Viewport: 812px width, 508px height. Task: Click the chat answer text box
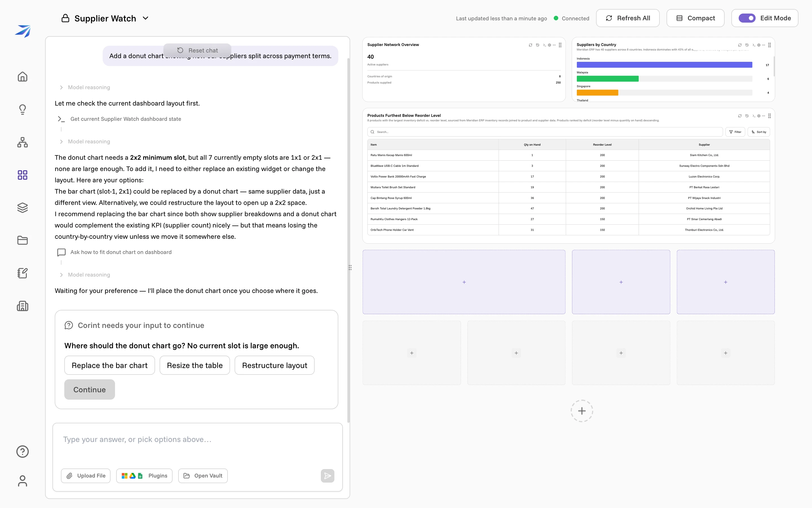198,439
